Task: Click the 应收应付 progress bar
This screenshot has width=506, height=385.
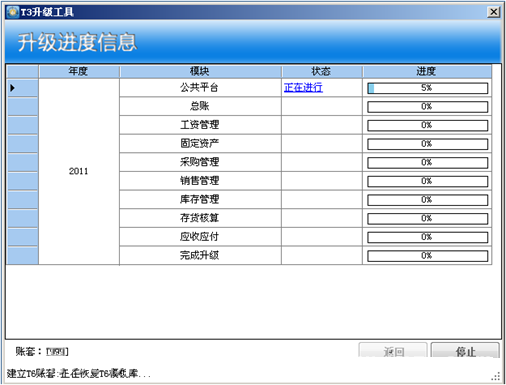Action: tap(427, 237)
